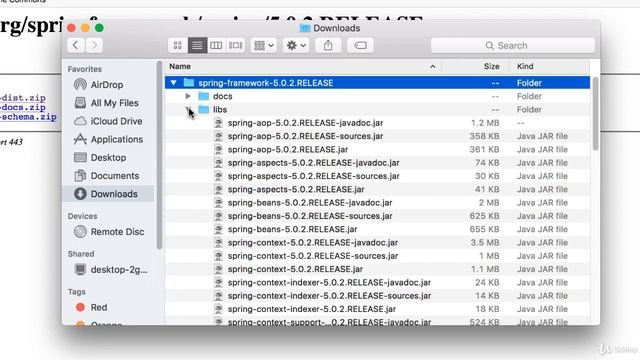Open Desktop in the sidebar
This screenshot has height=360, width=640.
(x=108, y=158)
